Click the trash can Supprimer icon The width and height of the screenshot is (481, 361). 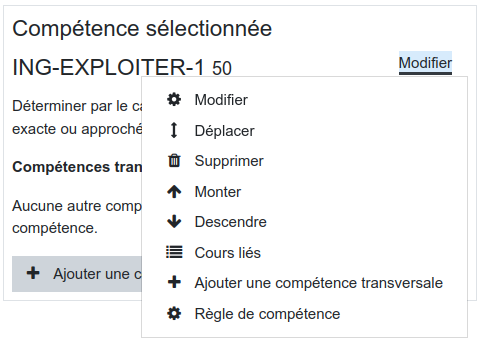pyautogui.click(x=174, y=161)
